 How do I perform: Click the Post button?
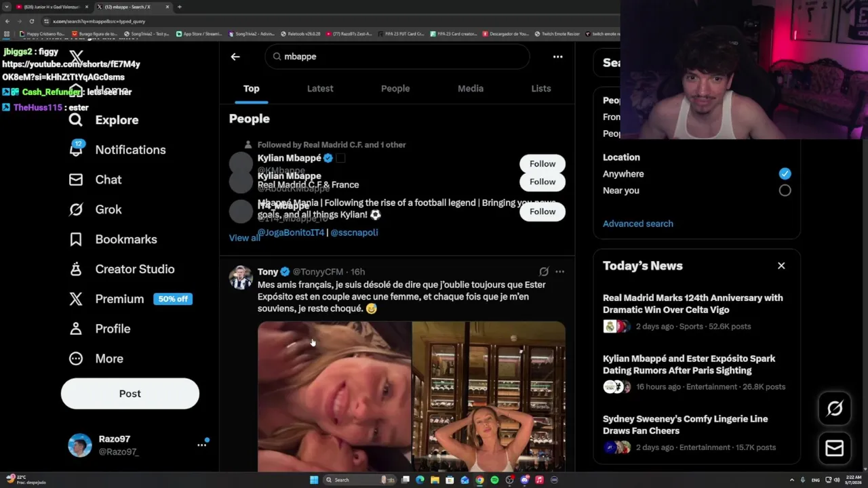pyautogui.click(x=130, y=394)
